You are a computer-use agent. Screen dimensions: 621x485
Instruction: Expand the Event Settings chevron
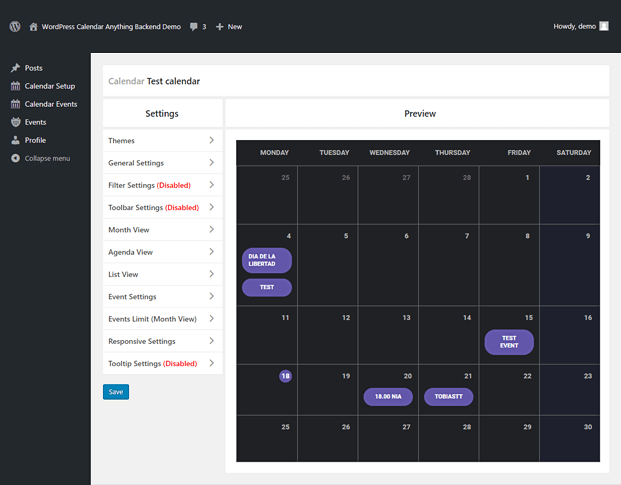211,296
